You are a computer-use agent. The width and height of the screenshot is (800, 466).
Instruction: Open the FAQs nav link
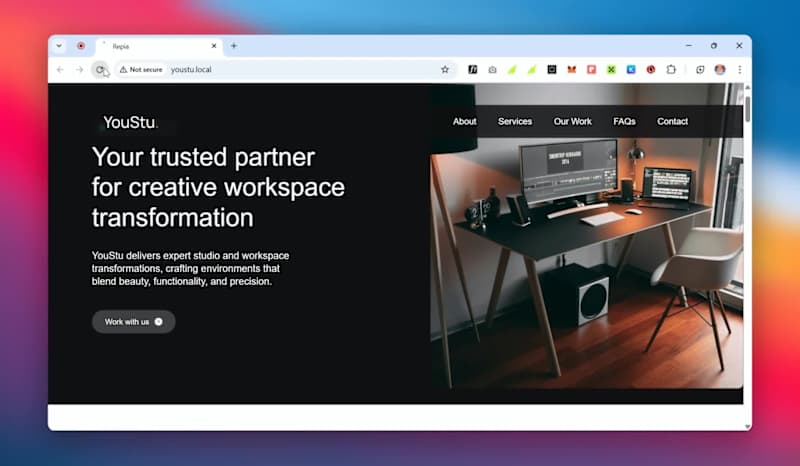coord(624,121)
